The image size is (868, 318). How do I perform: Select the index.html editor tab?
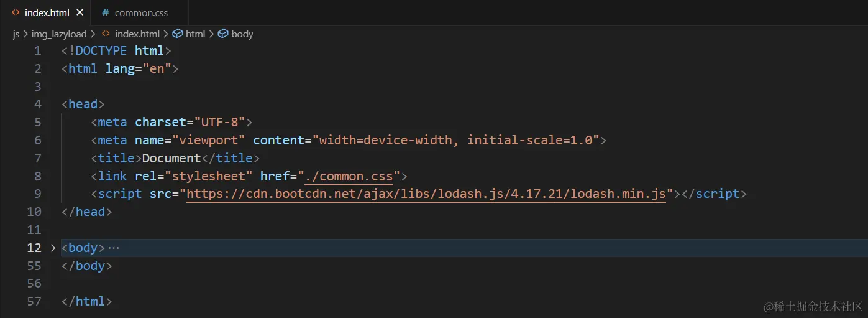coord(45,12)
